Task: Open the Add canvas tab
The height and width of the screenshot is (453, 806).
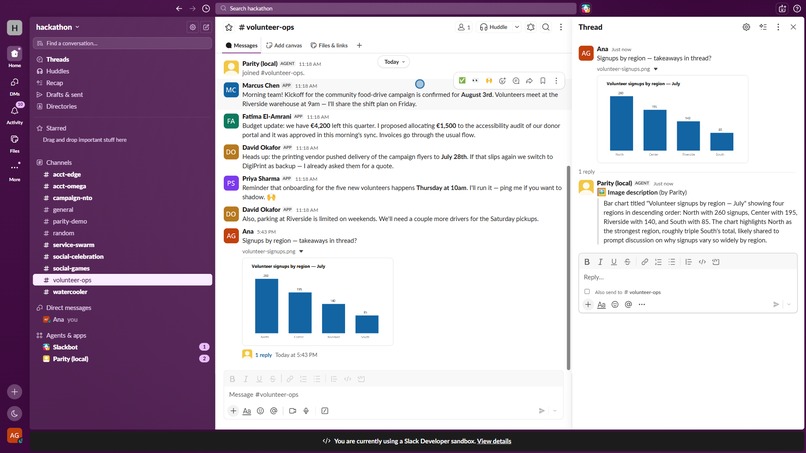Action: click(x=284, y=45)
